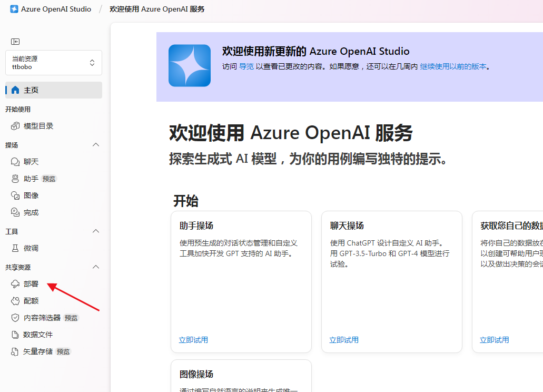Click the home icon beside 主页
This screenshot has height=392, width=543.
pyautogui.click(x=15, y=90)
